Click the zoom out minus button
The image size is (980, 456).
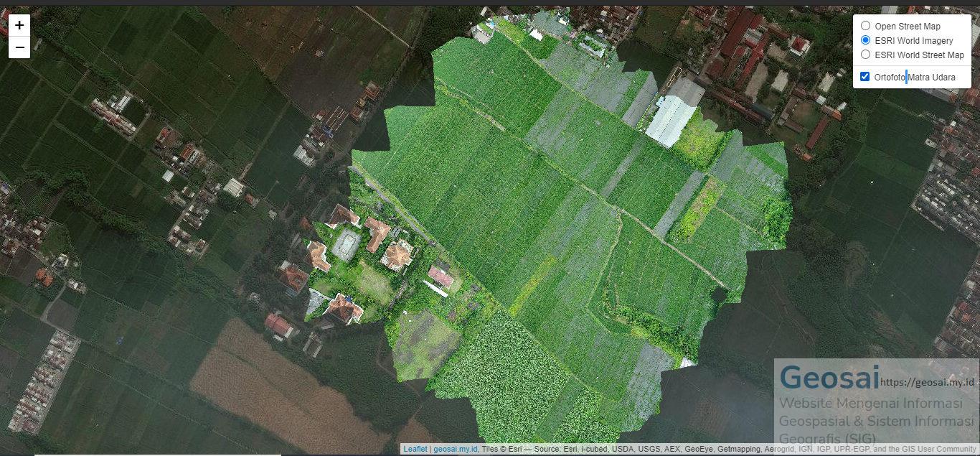click(19, 47)
